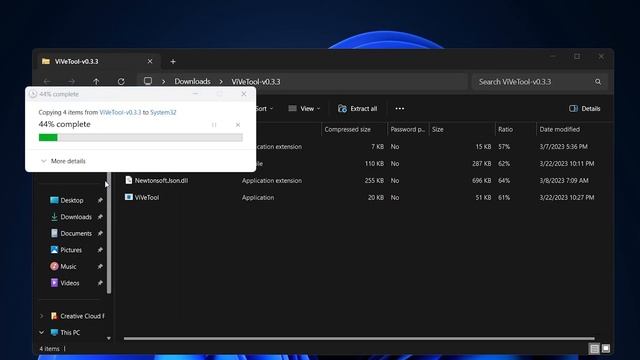Screen dimensions: 640x360
Task: Click the ViVeTool-v0.3.3 source link
Action: pyautogui.click(x=120, y=112)
